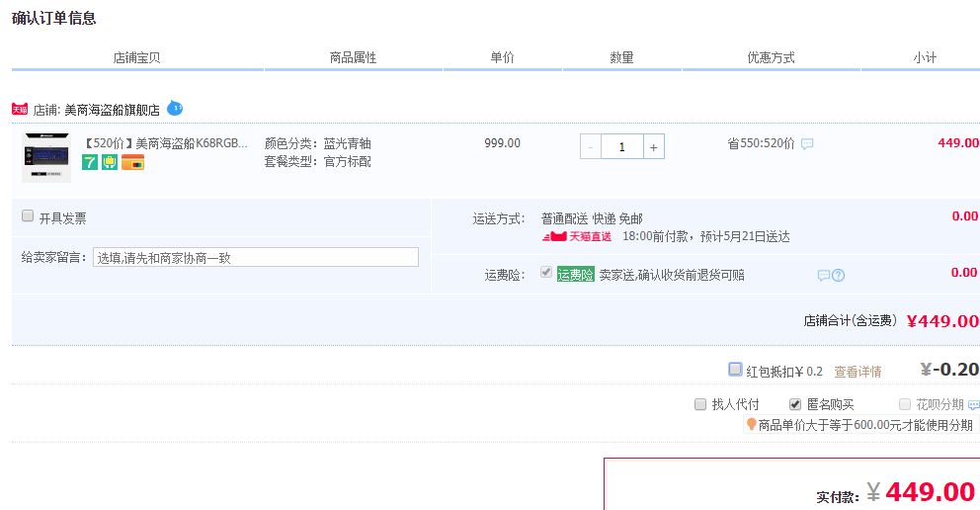The width and height of the screenshot is (980, 510).
Task: Click the question mark help icon in 运费险 row
Action: tap(838, 275)
